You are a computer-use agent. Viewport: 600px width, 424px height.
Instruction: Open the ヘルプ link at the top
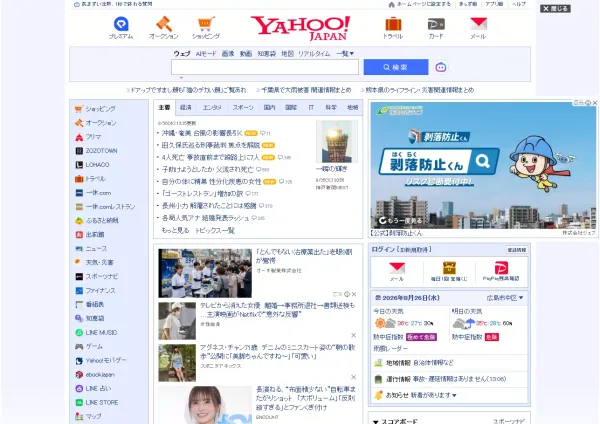[519, 4]
